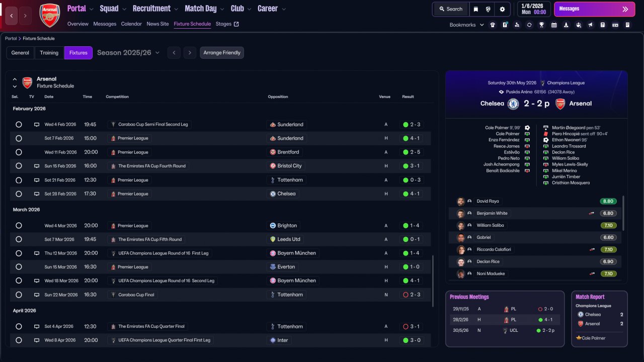Sort fixtures by the Date column header
The height and width of the screenshot is (362, 644).
click(49, 97)
